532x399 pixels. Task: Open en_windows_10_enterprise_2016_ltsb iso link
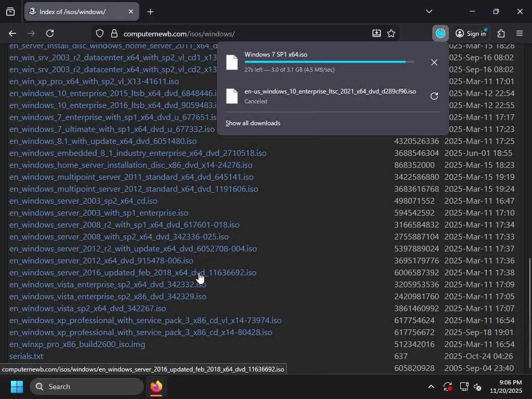(x=113, y=105)
